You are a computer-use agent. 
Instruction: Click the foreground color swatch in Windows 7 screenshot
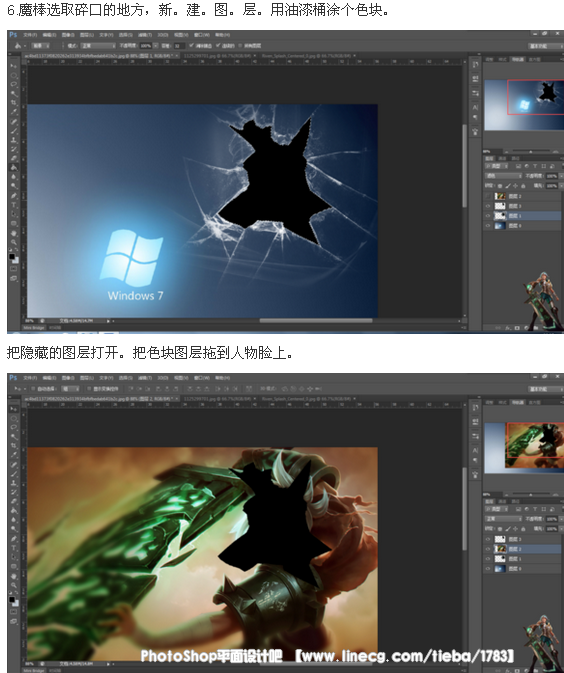pos(12,256)
